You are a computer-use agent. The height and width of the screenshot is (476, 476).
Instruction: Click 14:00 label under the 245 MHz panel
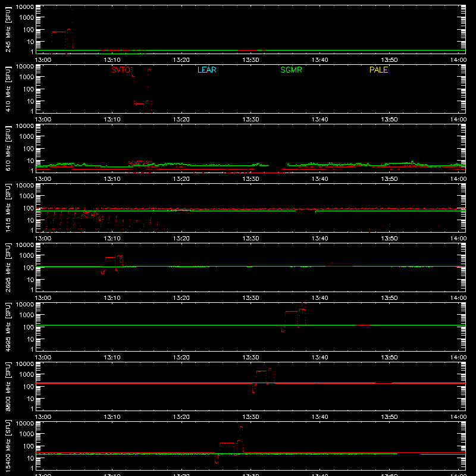(458, 60)
